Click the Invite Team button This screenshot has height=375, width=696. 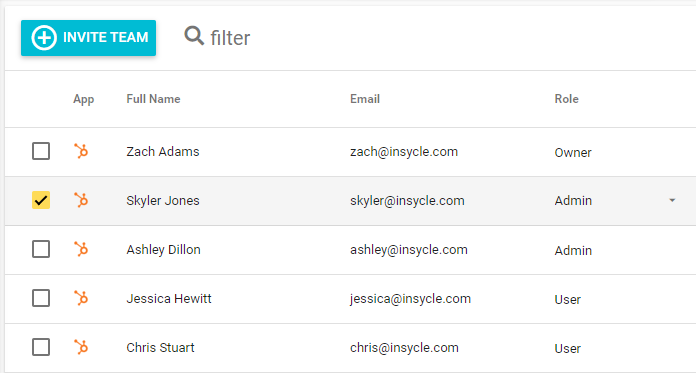click(88, 38)
